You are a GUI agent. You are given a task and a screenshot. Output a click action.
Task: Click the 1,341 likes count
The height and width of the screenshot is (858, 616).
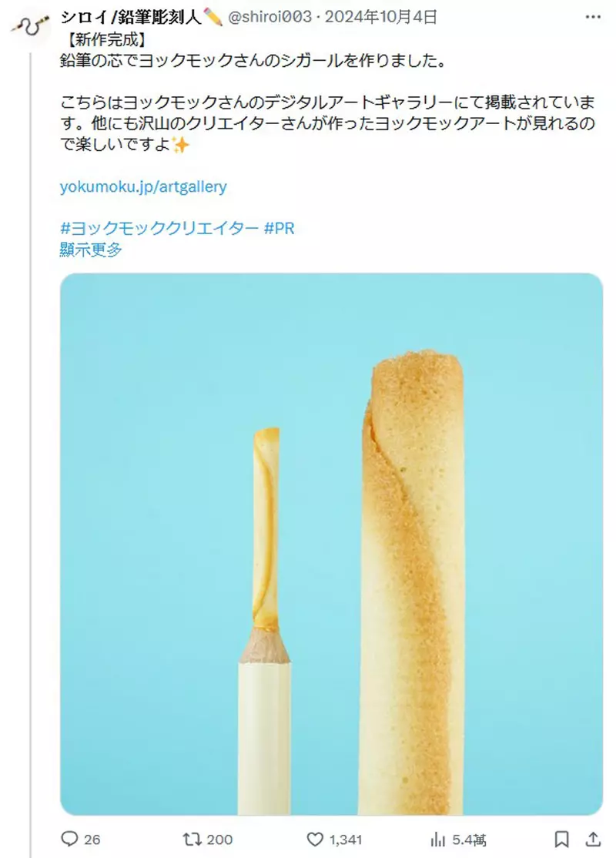pyautogui.click(x=346, y=840)
